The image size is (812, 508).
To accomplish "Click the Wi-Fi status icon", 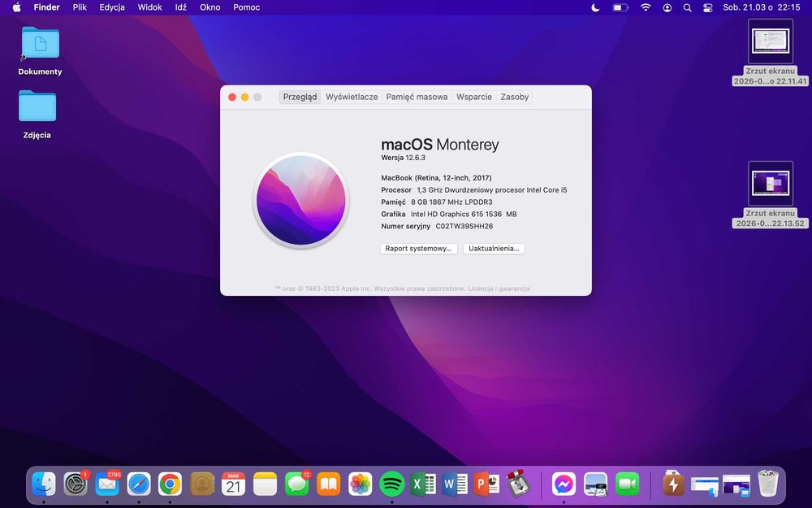I will pyautogui.click(x=646, y=7).
